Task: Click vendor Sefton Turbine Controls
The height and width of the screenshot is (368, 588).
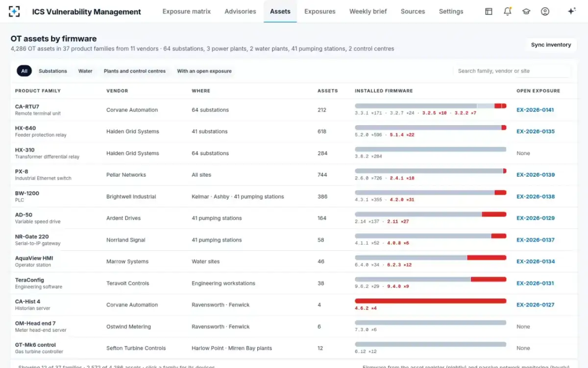Action: pos(136,348)
